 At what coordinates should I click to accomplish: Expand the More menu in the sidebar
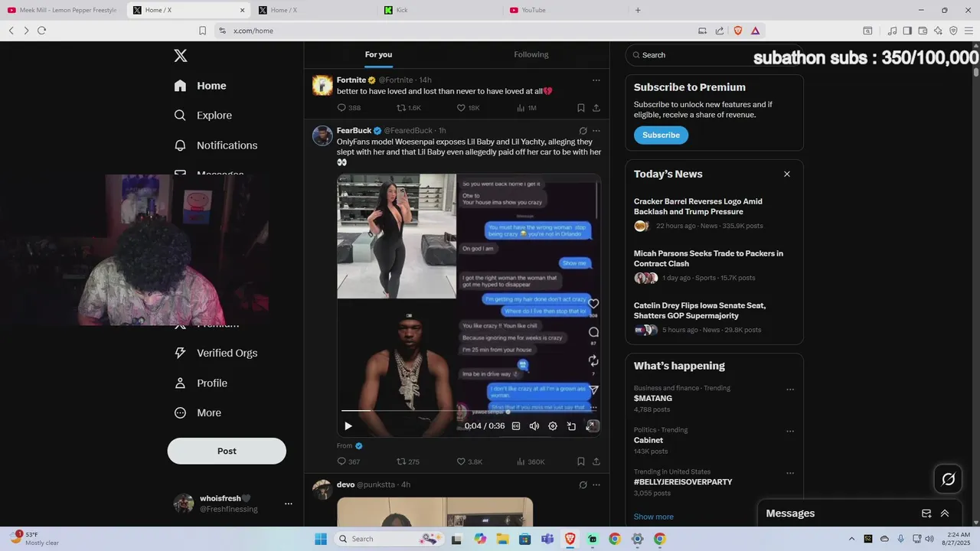[x=198, y=412]
